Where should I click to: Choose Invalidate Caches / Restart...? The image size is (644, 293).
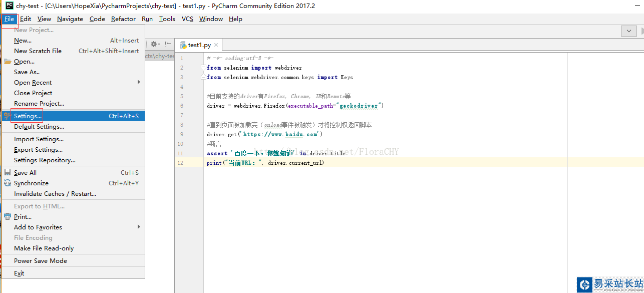pyautogui.click(x=73, y=194)
